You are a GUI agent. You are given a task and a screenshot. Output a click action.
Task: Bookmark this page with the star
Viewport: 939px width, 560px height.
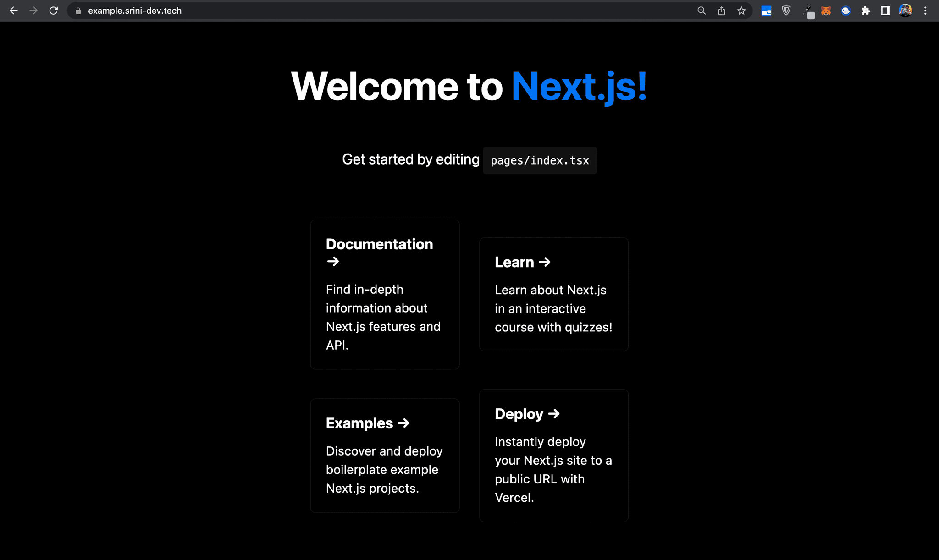[741, 11]
